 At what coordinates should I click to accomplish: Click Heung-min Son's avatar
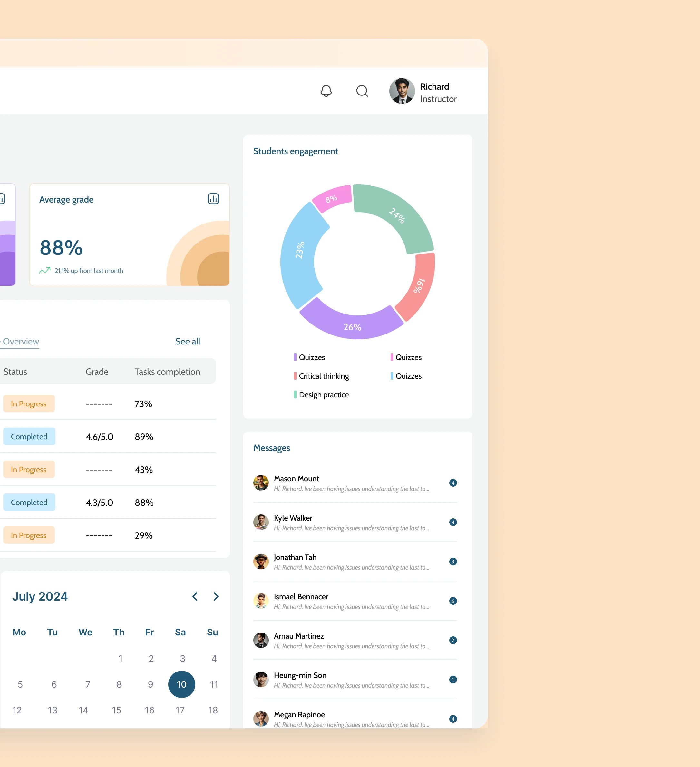tap(261, 679)
